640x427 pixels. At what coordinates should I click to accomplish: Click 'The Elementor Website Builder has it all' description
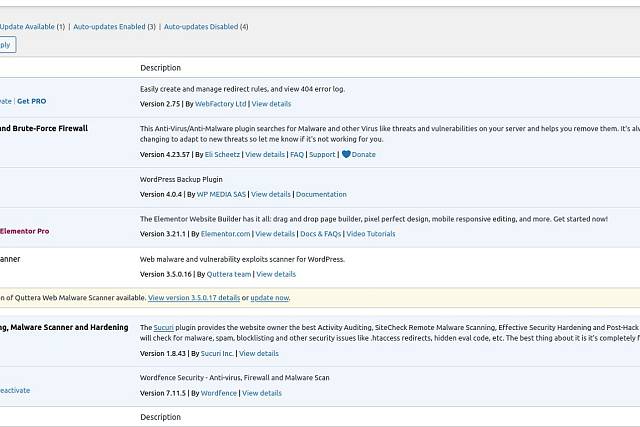[x=374, y=219]
